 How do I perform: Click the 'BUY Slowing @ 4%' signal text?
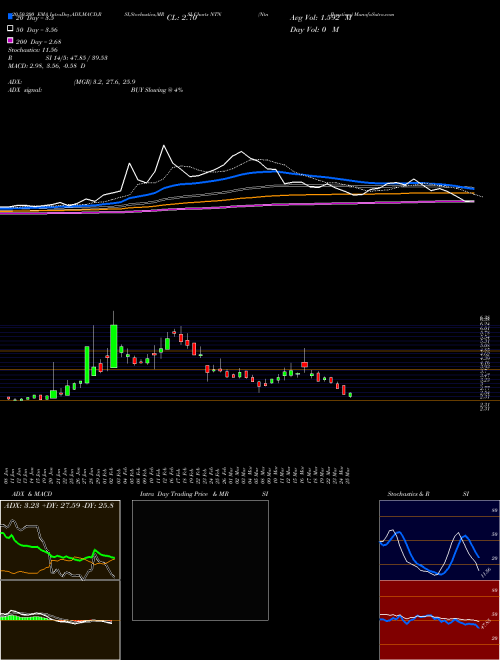157,90
